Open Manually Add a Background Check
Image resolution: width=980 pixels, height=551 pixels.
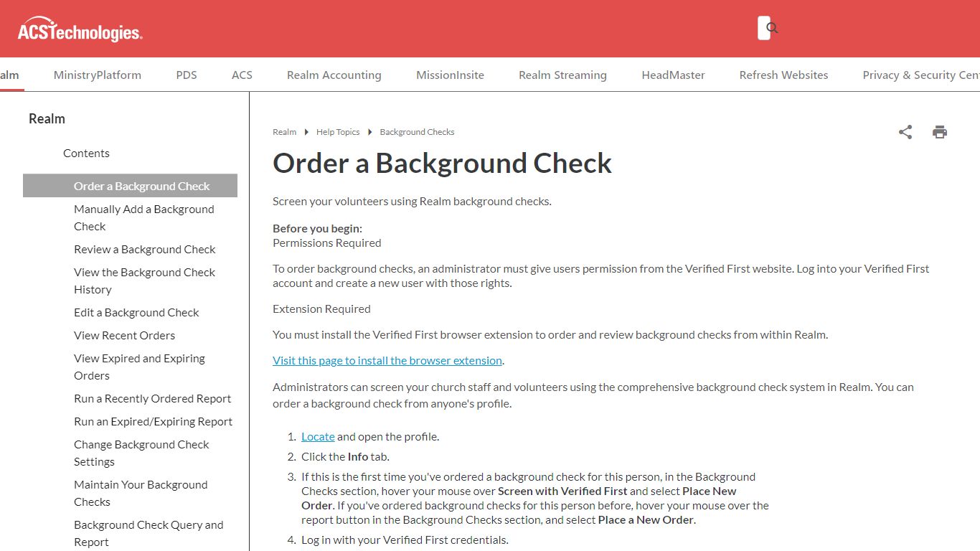coord(144,217)
